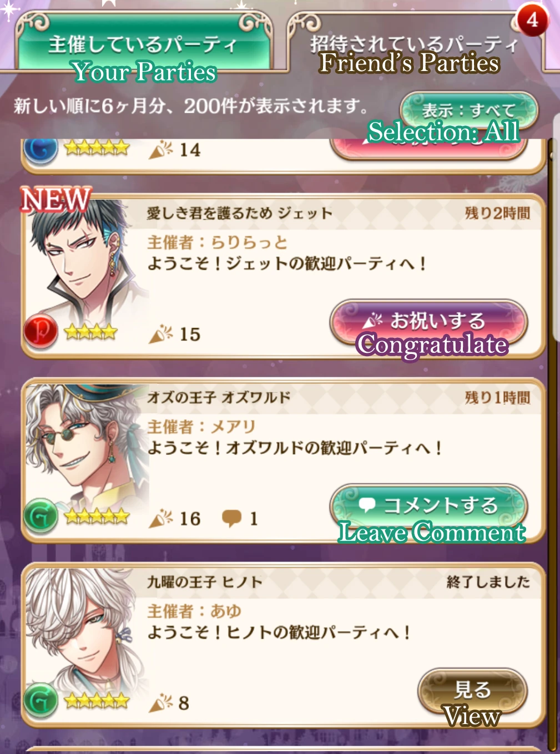
Task: Tap the green G attribute icon on Oswald's card
Action: [x=41, y=516]
